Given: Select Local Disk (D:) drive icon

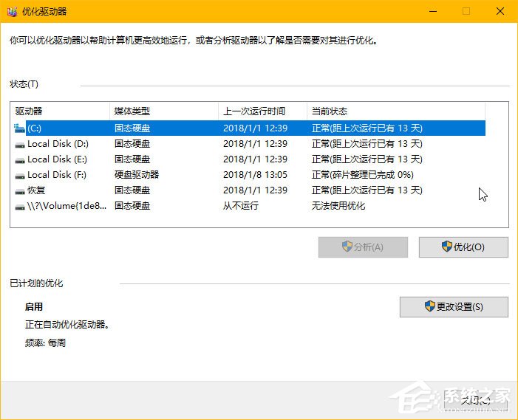Looking at the screenshot, I should (20, 145).
